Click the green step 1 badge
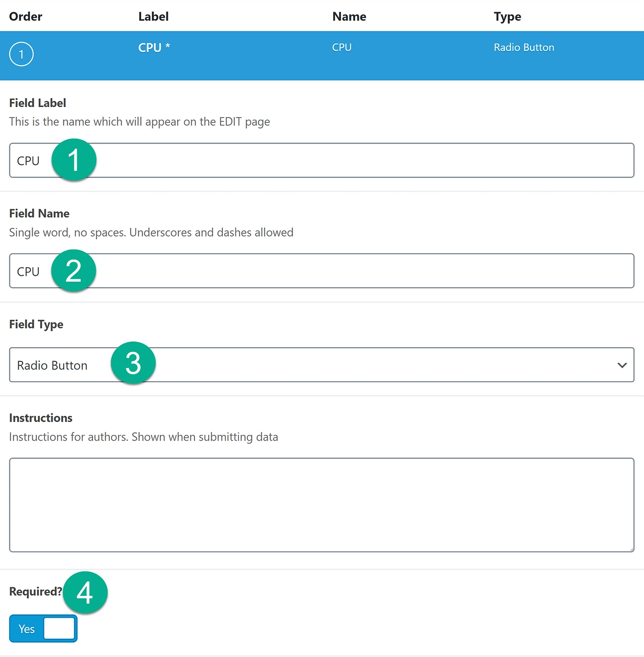The height and width of the screenshot is (657, 644). [x=74, y=160]
